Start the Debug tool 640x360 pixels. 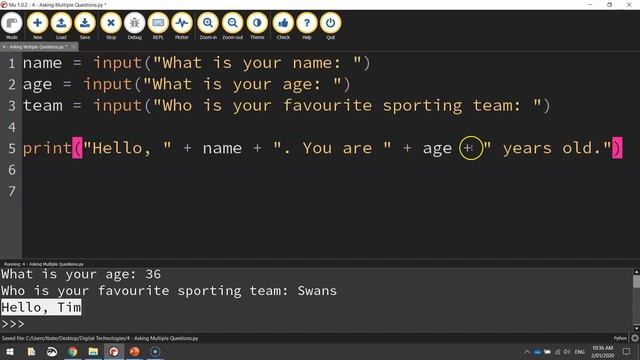point(134,26)
